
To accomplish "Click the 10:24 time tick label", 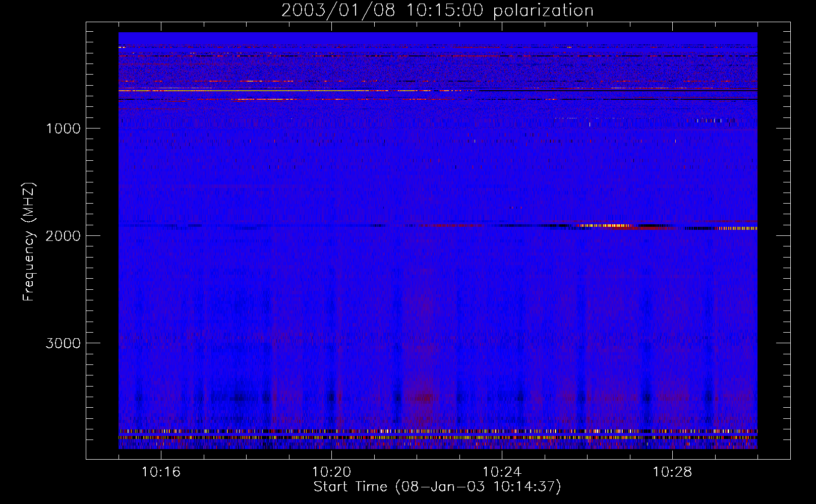I will point(502,472).
